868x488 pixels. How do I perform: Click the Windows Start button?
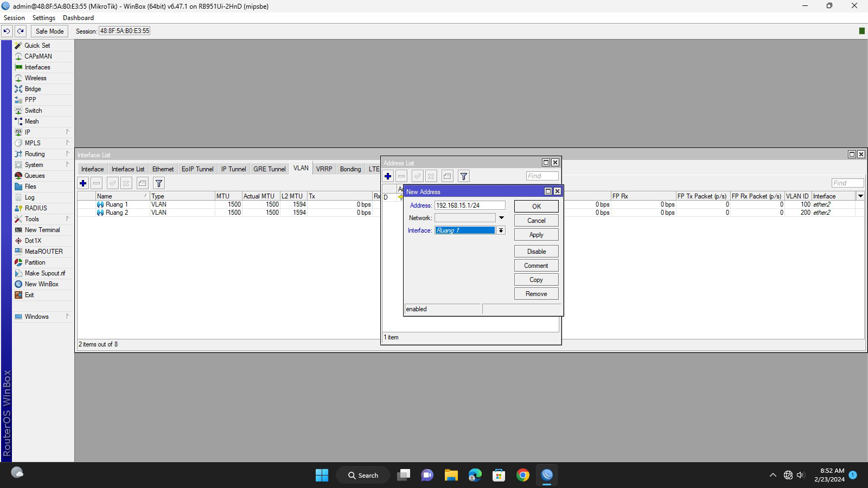(x=322, y=475)
